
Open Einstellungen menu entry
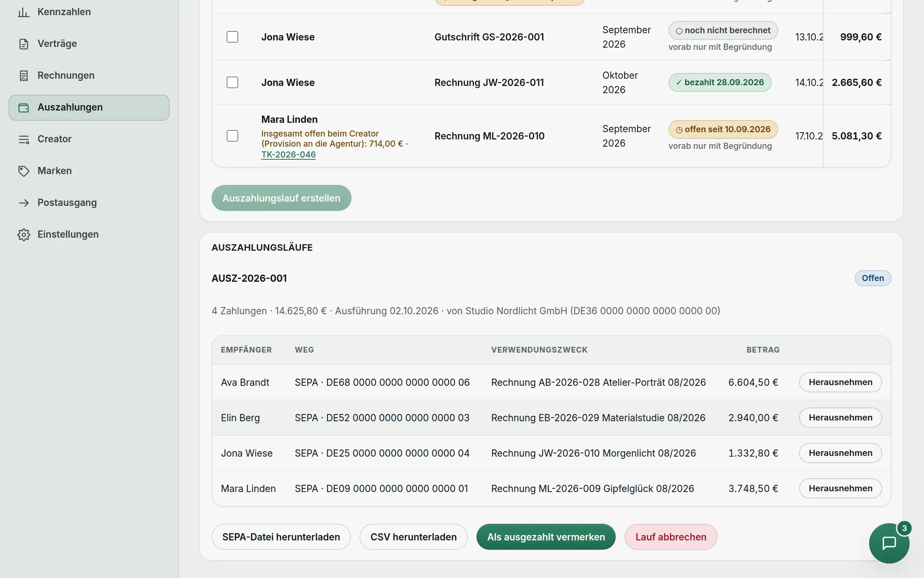pos(89,234)
